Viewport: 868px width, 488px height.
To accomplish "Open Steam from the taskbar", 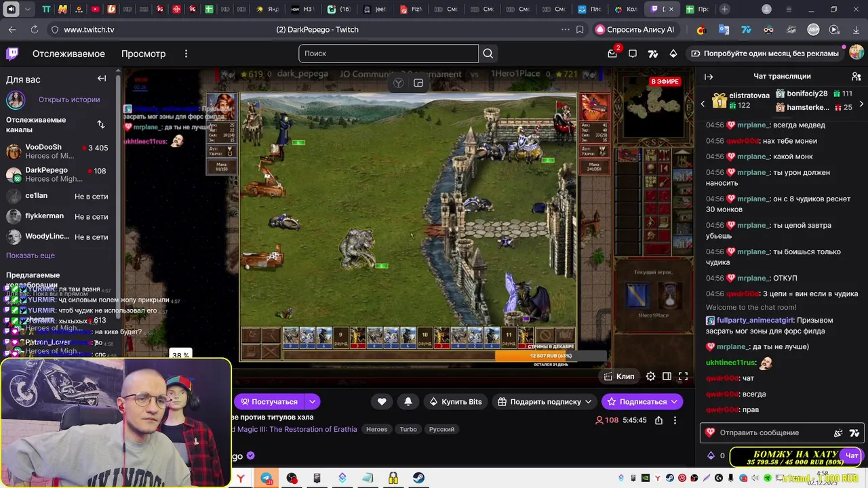I will pos(418,479).
